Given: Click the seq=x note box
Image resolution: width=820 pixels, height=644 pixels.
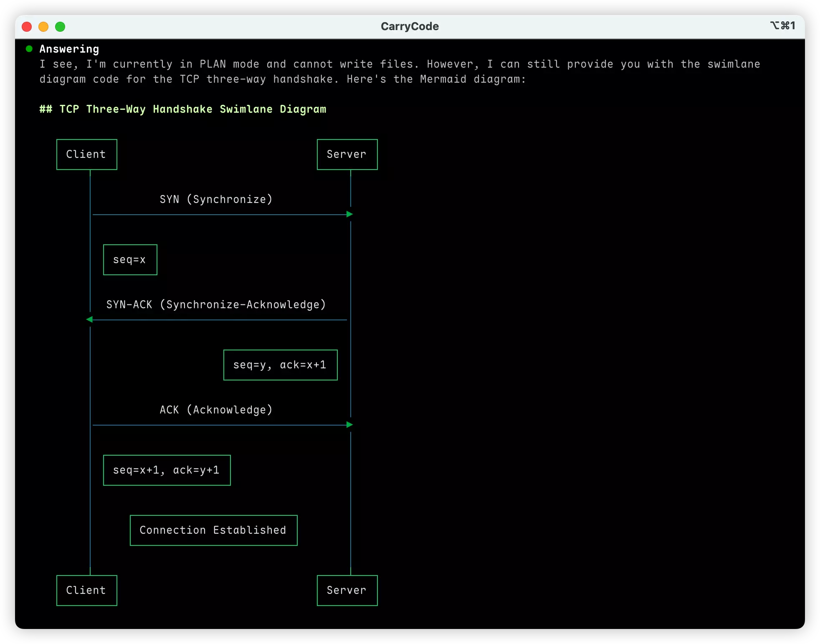Looking at the screenshot, I should pos(130,260).
